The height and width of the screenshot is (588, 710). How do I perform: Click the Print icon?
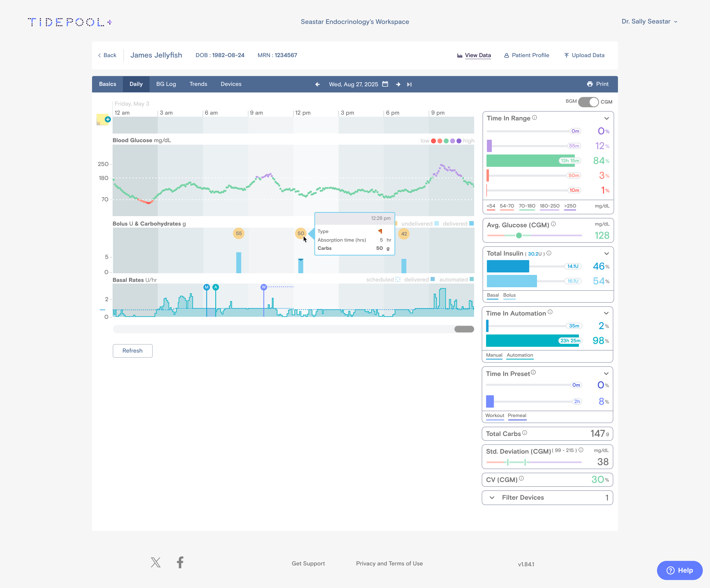coord(590,84)
